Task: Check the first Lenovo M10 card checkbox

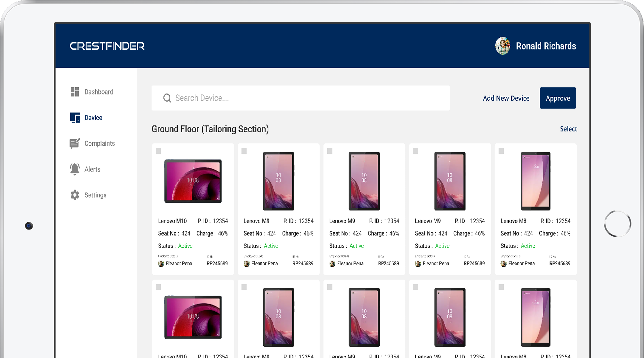Action: coord(158,151)
